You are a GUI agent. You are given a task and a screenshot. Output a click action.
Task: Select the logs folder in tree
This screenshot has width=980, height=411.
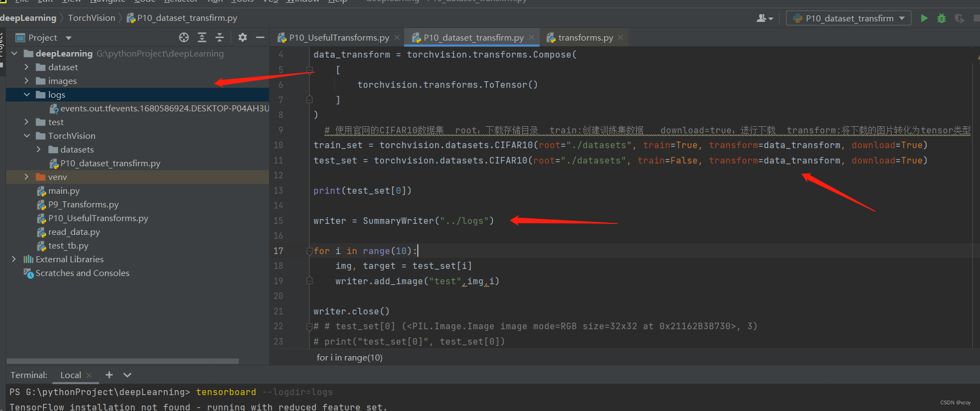(137, 94)
